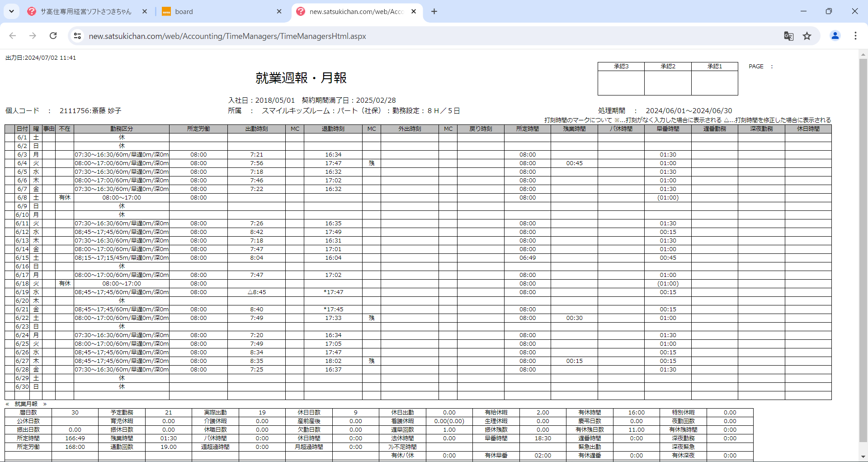
Task: Close the board tab
Action: coord(279,12)
